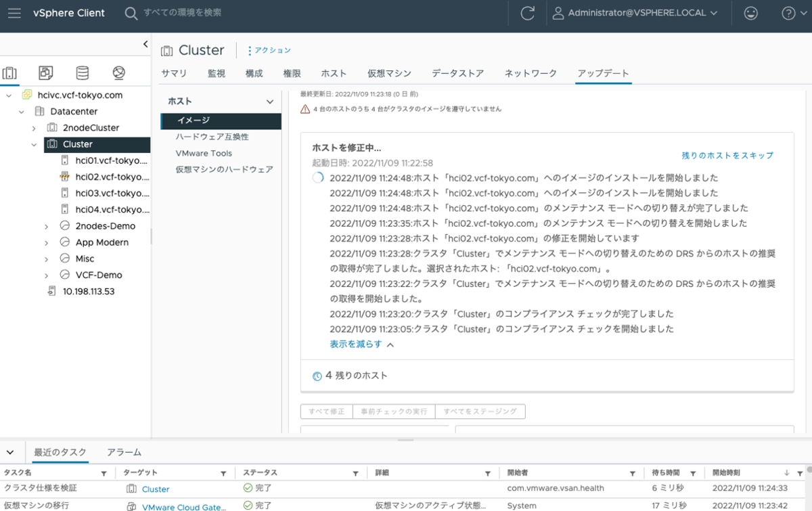The height and width of the screenshot is (511, 812).
Task: Click the search magnifier icon
Action: coord(131,13)
